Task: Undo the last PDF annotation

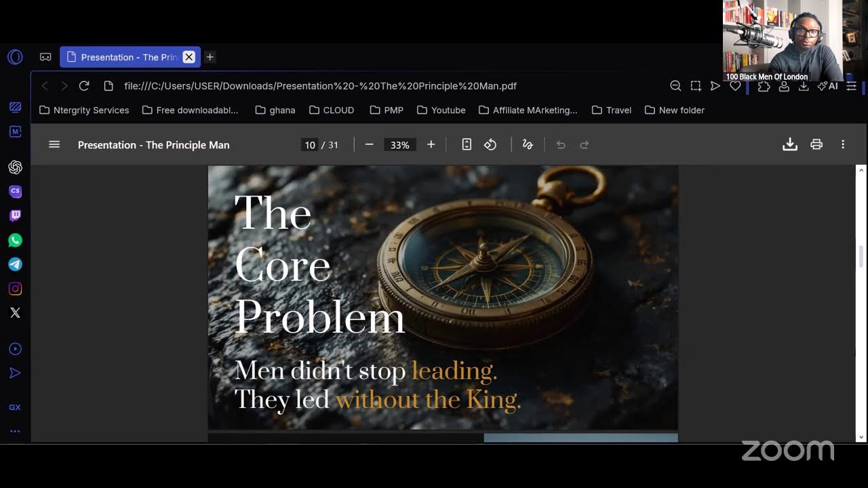Action: 561,144
